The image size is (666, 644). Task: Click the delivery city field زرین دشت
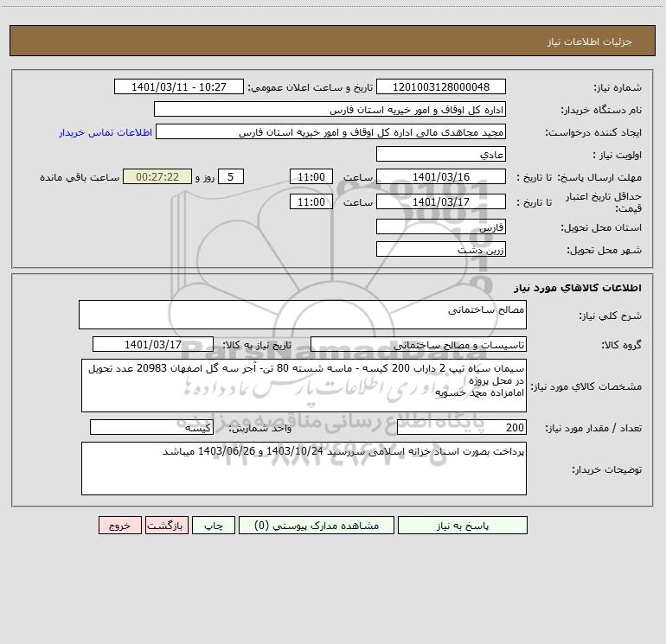click(441, 249)
